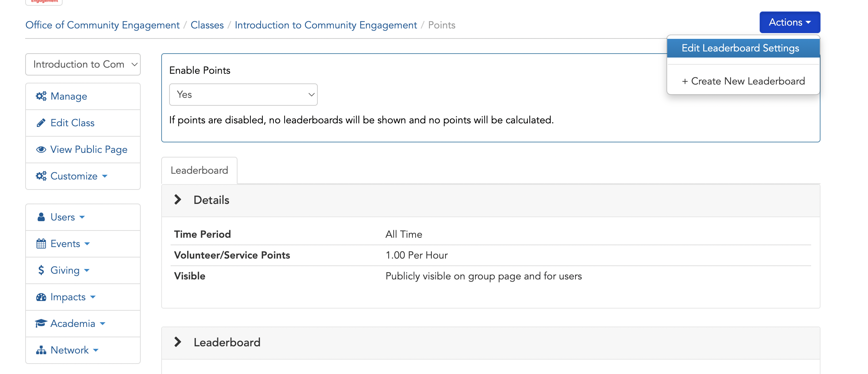The height and width of the screenshot is (374, 868).
Task: Open the Enable Points dropdown
Action: coord(243,95)
